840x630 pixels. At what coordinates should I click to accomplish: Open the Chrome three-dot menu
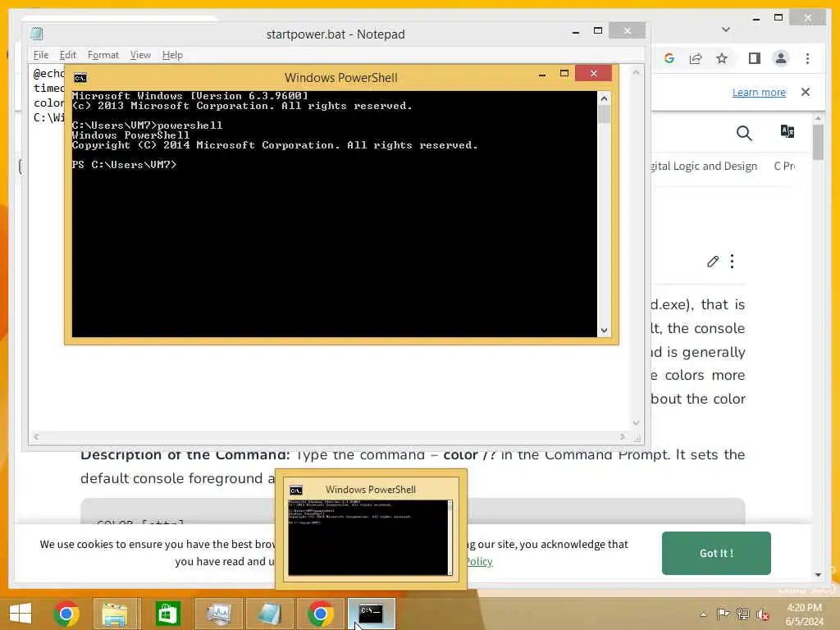click(807, 58)
